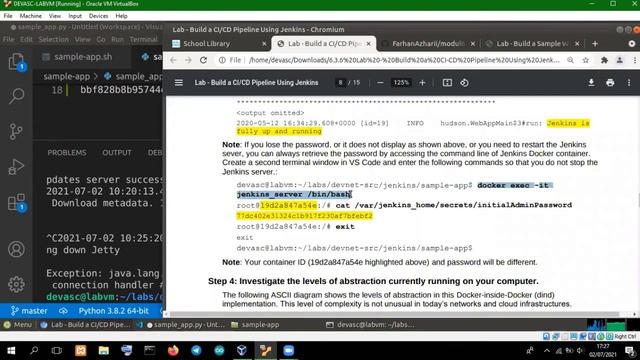Open VirtualBox Machine menu
The width and height of the screenshot is (640, 360).
[31, 16]
